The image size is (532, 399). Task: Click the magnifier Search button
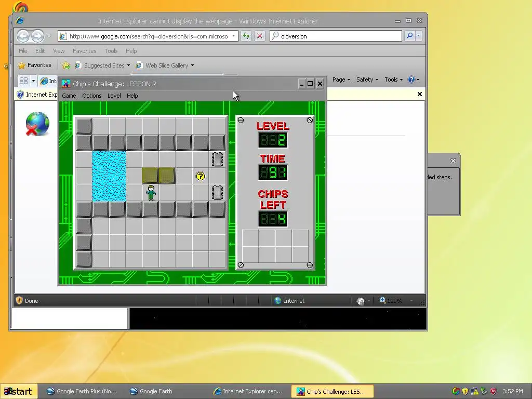pos(409,36)
